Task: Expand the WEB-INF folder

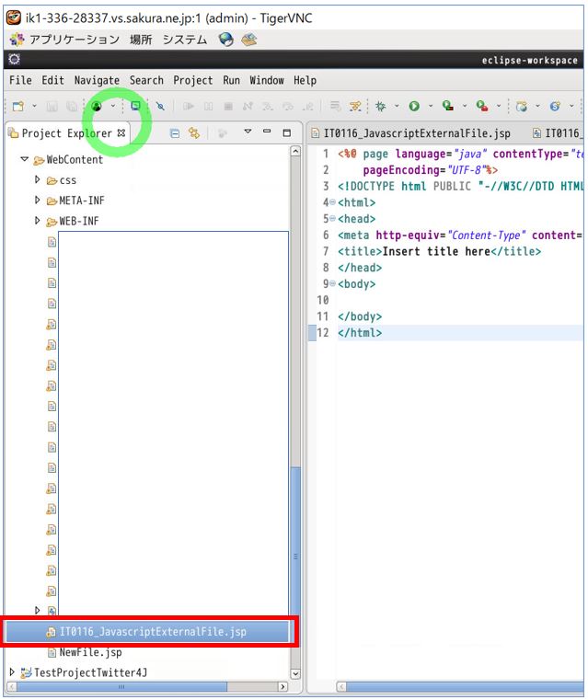Action: pos(38,221)
